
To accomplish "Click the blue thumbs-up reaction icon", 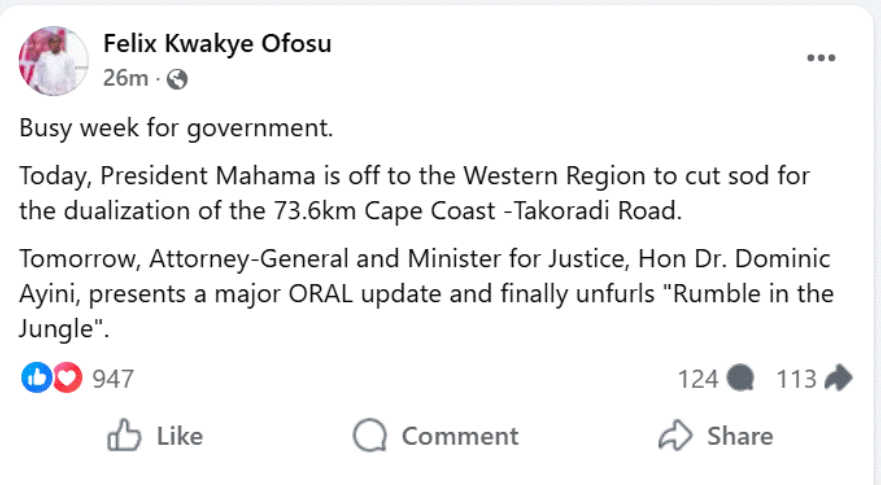I will pos(36,378).
